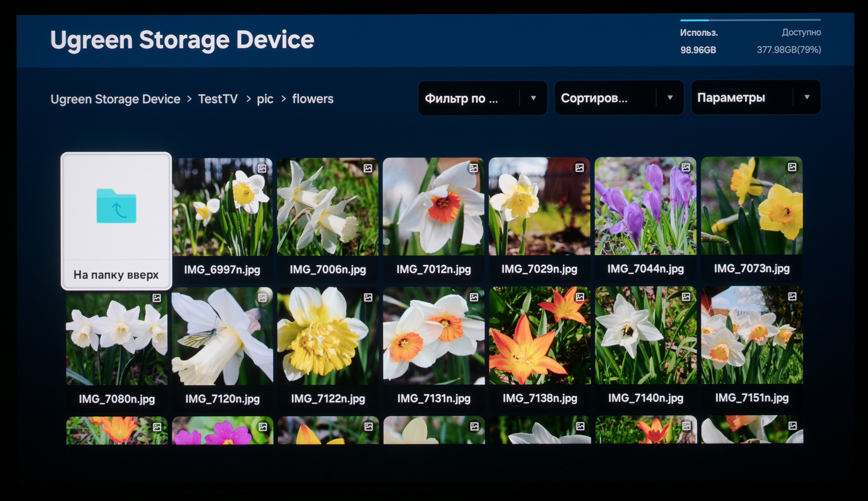The height and width of the screenshot is (501, 868).
Task: Navigate to pic folder in breadcrumb
Action: 265,99
